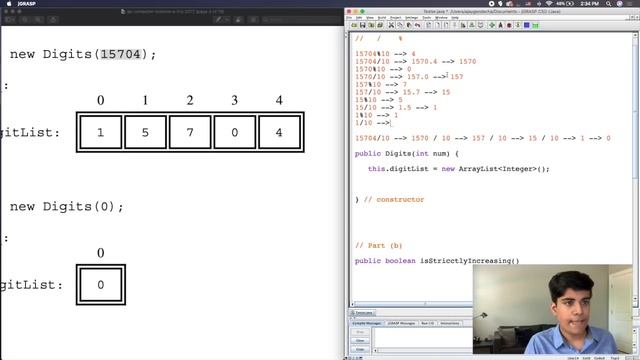The width and height of the screenshot is (640, 360).
Task: Open jGRASP View menu
Action: [370, 18]
